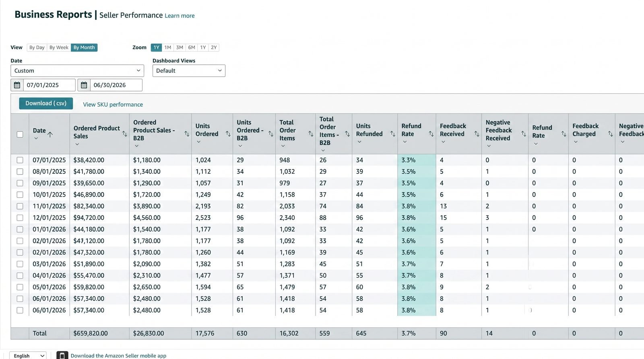Sort ascending by Date arrow icon
644x359 pixels.
click(x=50, y=134)
